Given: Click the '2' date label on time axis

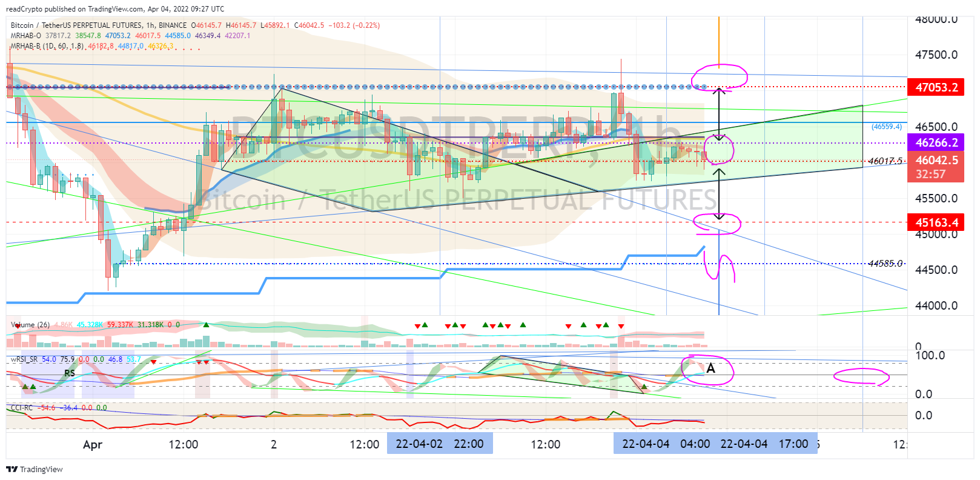Looking at the screenshot, I should pos(274,444).
